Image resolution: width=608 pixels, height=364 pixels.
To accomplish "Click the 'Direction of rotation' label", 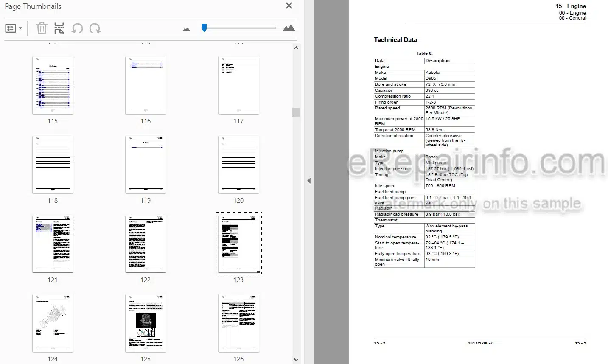I will coord(394,136).
